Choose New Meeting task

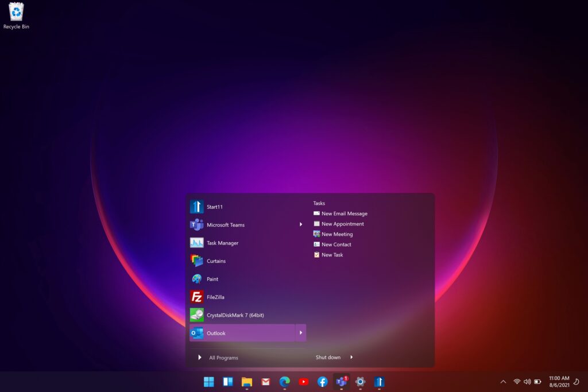click(x=333, y=234)
